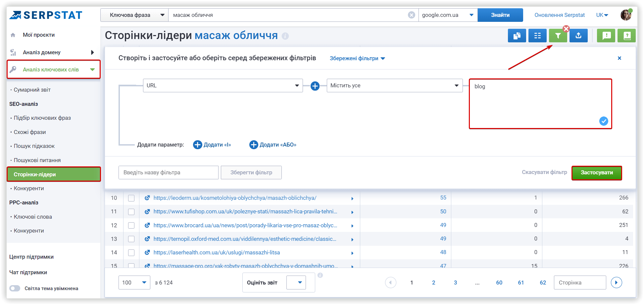Open the column settings icon button
Viewport: 644px width, 305px height.
tap(537, 36)
